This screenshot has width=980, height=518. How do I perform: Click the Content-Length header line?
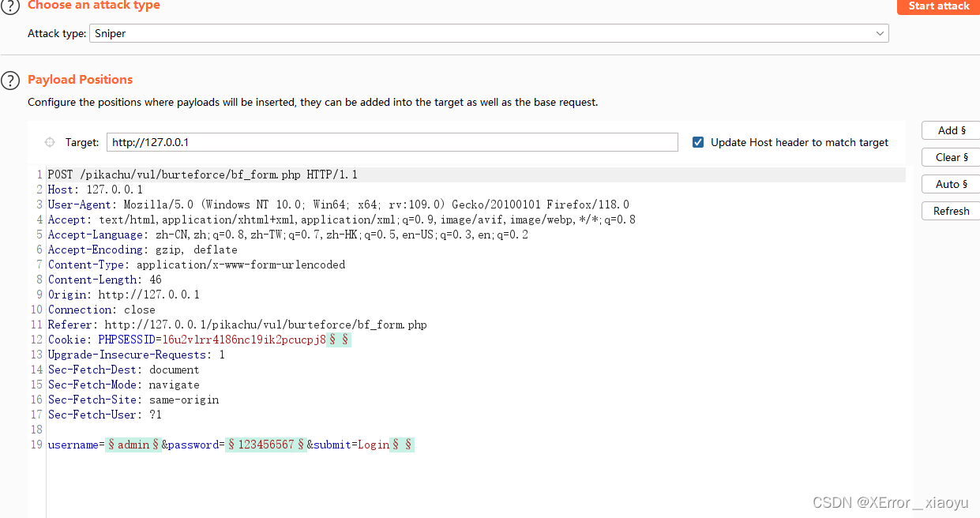[x=104, y=280]
